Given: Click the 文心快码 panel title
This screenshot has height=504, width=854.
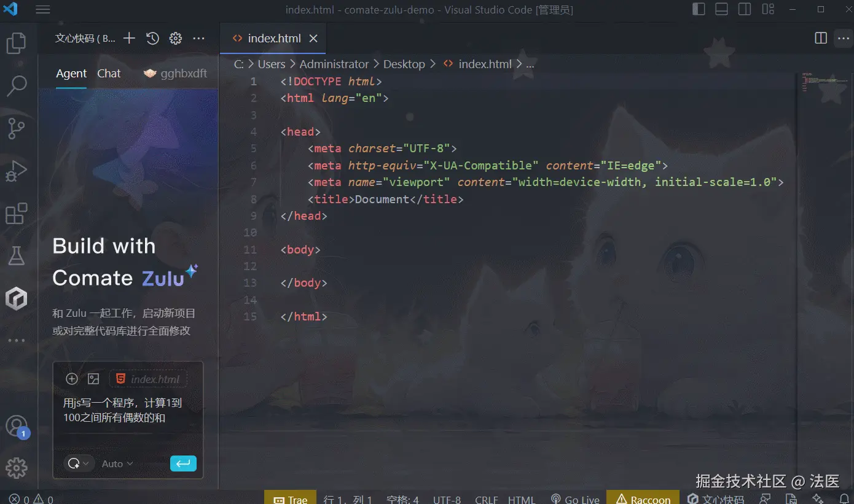Looking at the screenshot, I should (x=85, y=38).
